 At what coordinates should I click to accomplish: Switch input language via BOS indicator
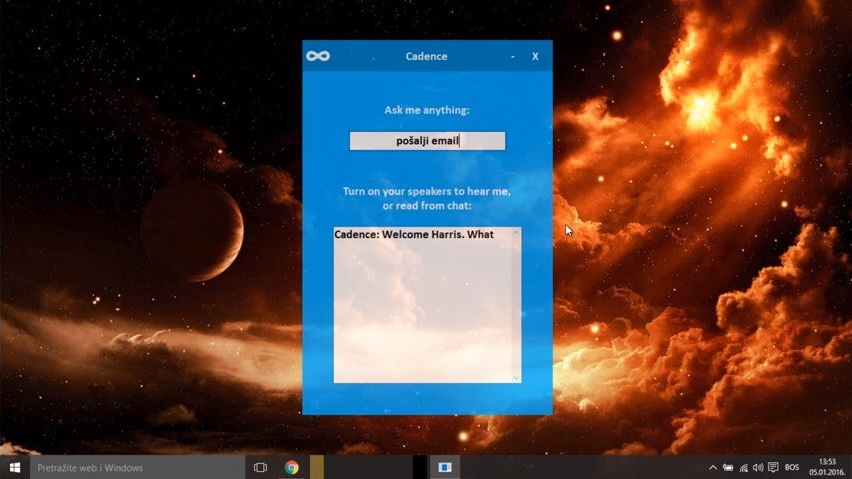792,467
